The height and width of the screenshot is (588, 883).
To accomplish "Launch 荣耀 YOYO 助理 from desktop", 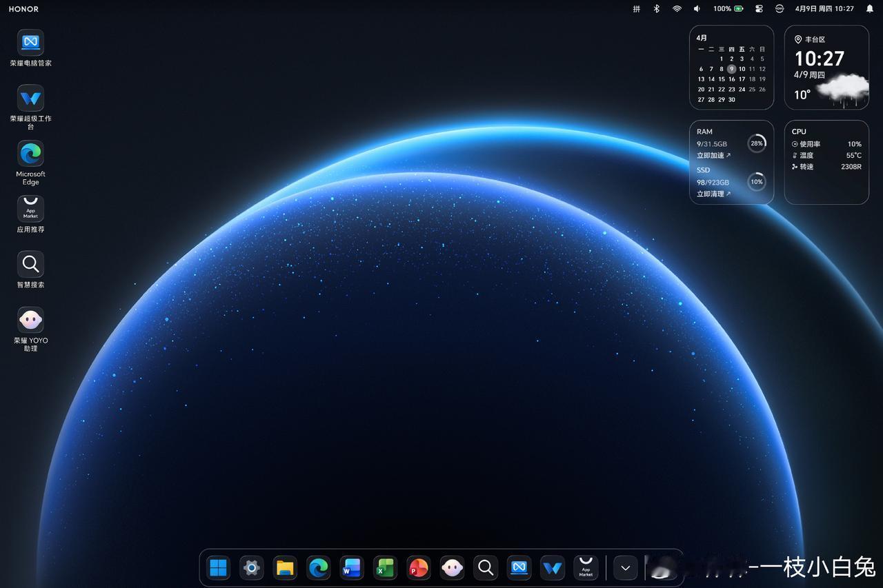I will pyautogui.click(x=30, y=321).
